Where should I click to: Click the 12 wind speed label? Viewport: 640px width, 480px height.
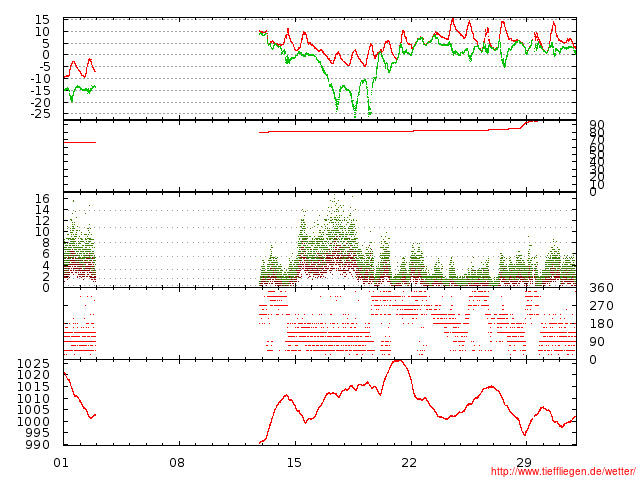click(x=42, y=221)
